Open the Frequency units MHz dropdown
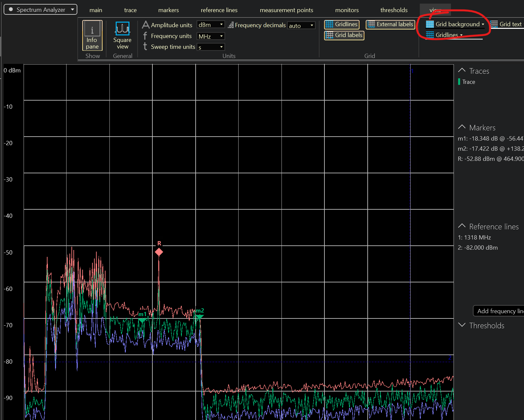Image resolution: width=524 pixels, height=420 pixels. click(x=211, y=36)
